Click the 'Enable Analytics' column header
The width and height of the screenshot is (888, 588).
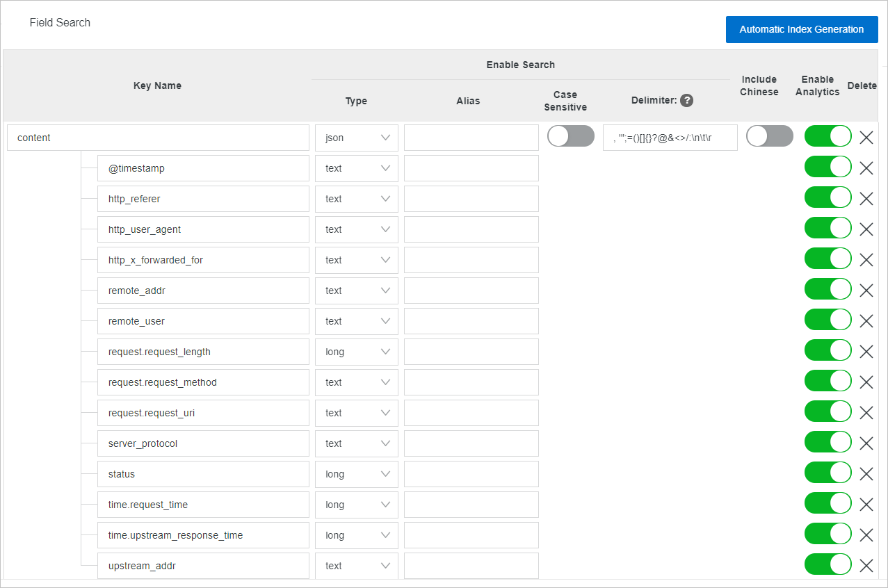pos(818,85)
